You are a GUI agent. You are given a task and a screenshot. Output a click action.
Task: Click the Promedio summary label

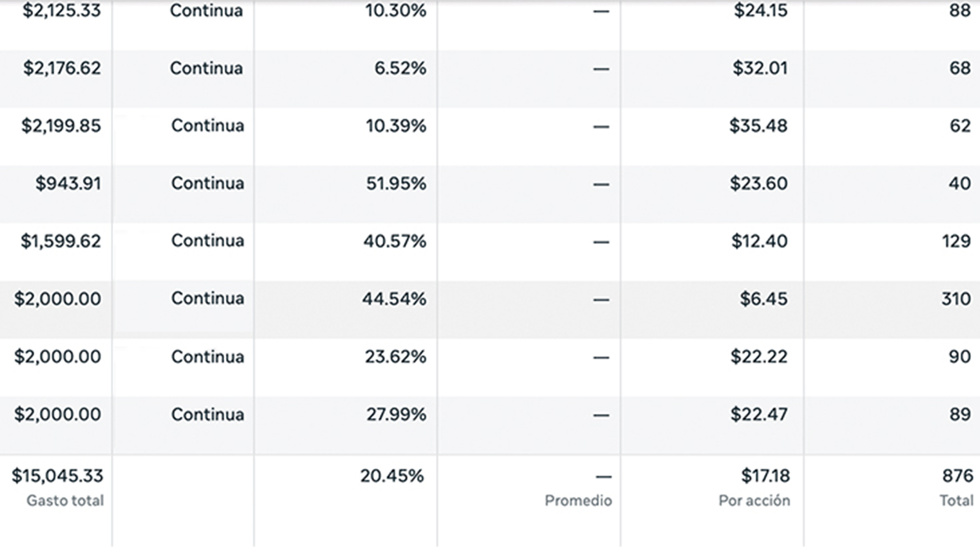coord(578,500)
